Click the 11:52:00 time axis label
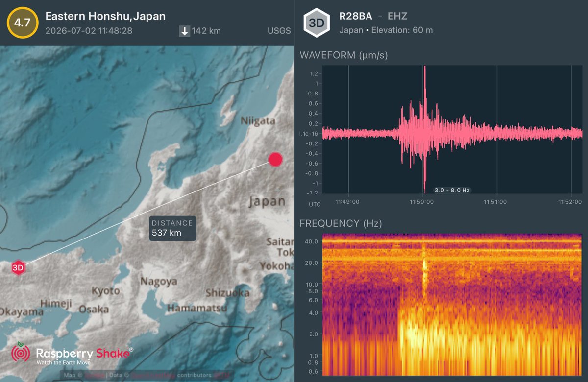588x382 pixels. pos(570,201)
